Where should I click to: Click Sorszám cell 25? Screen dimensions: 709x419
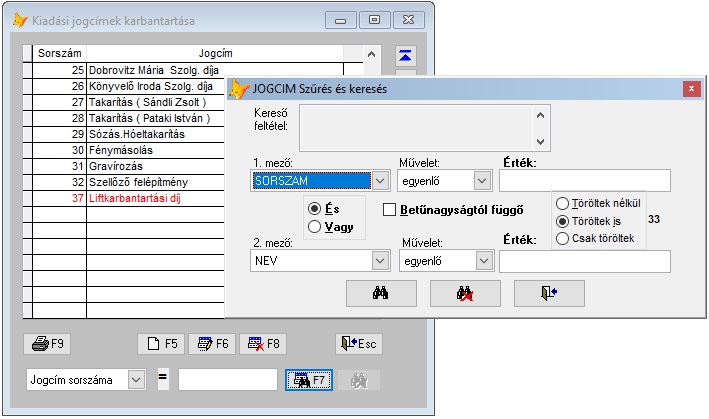[59, 70]
